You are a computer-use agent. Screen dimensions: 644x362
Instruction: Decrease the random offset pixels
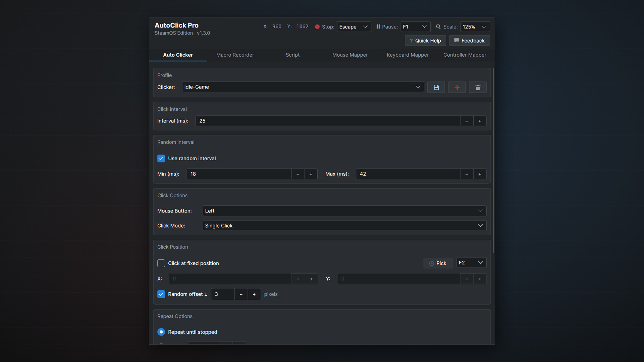[x=241, y=294]
